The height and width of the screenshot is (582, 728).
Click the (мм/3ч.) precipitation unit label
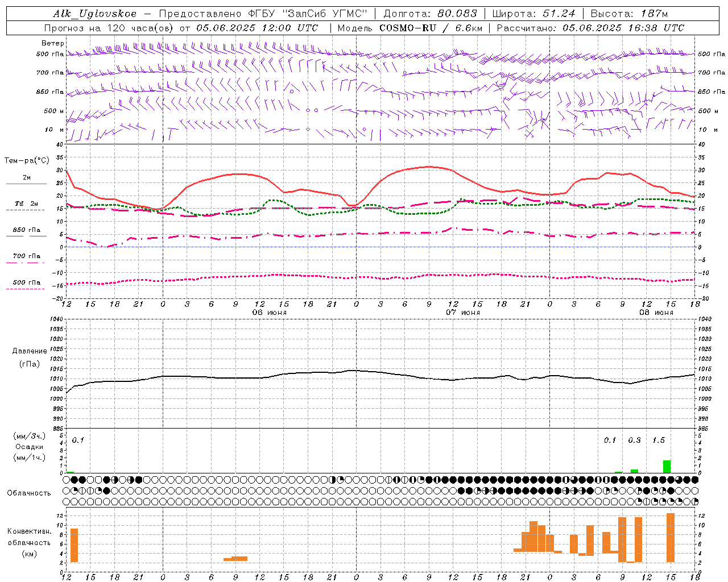pyautogui.click(x=30, y=436)
